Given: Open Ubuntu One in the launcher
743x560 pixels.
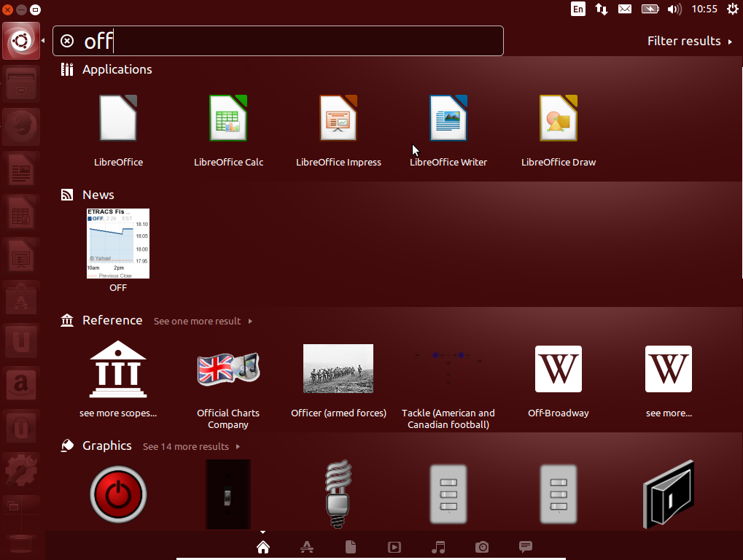Looking at the screenshot, I should (x=21, y=342).
